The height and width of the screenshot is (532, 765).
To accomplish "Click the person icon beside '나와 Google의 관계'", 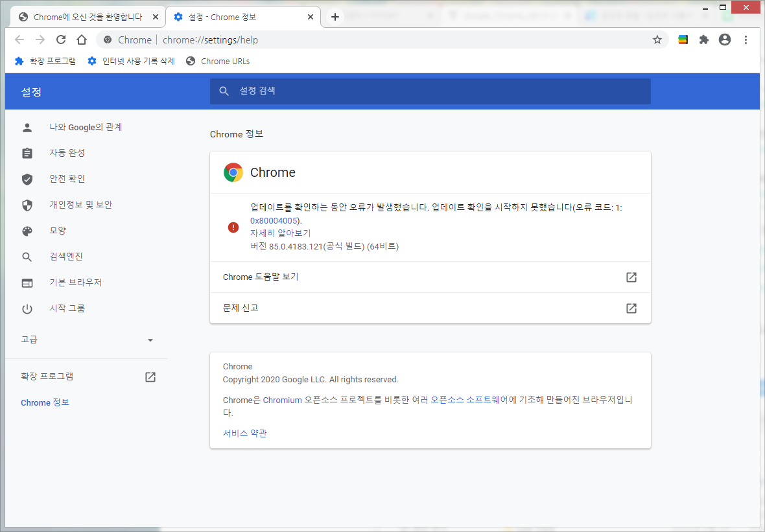I will 27,127.
